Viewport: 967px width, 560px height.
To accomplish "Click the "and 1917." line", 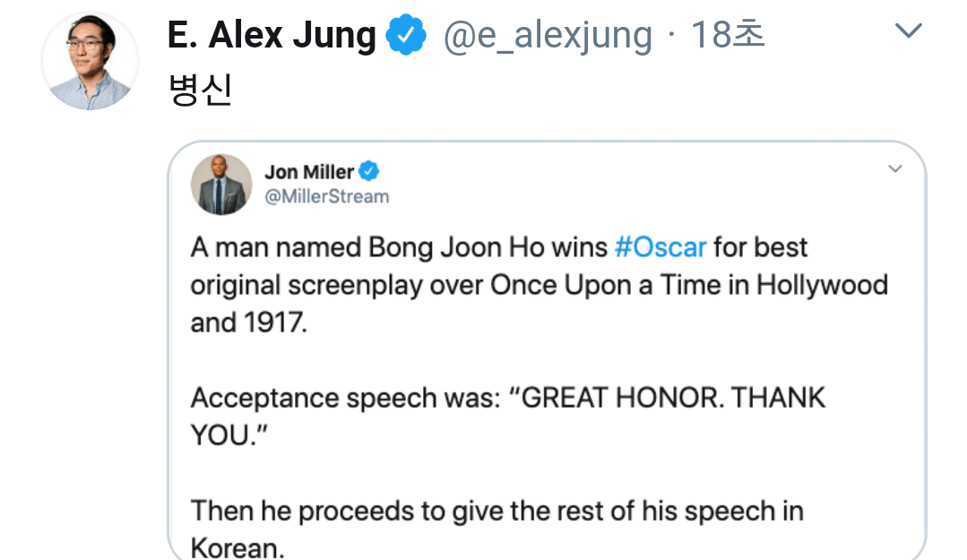I will [x=248, y=322].
